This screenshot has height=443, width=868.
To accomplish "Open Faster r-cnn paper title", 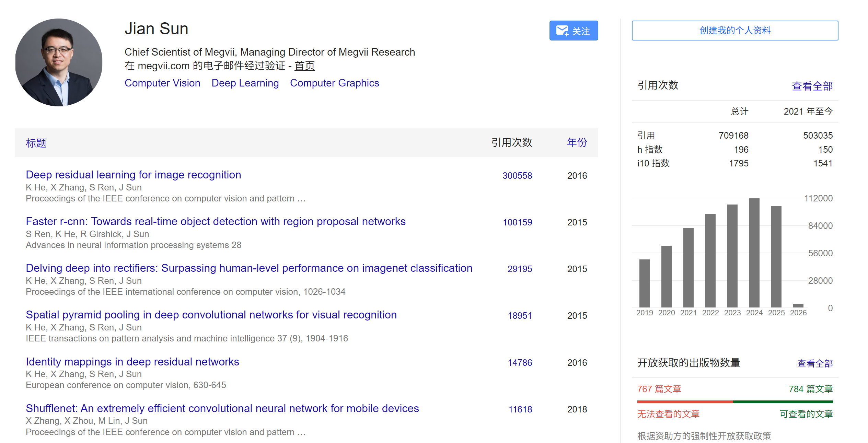I will 216,221.
